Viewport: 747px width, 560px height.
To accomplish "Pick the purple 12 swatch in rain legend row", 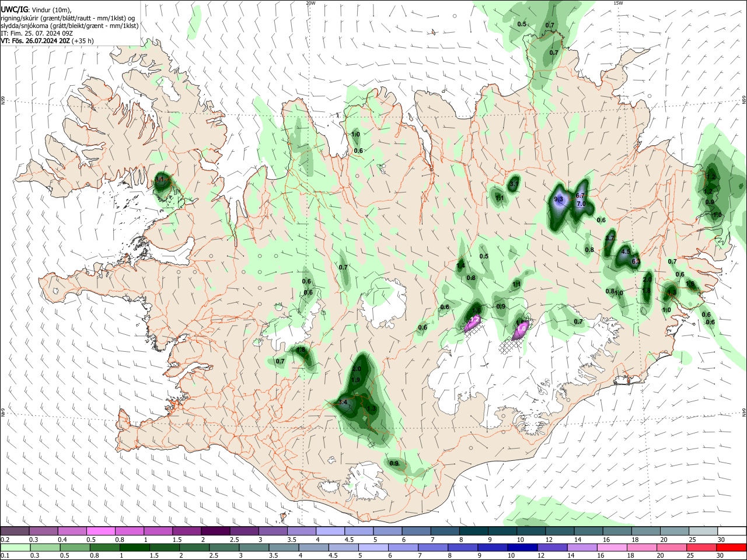I will pos(552,547).
